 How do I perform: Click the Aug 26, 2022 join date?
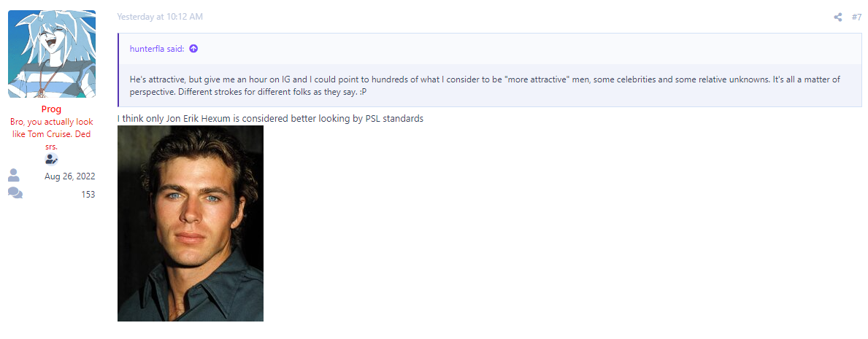(x=70, y=176)
